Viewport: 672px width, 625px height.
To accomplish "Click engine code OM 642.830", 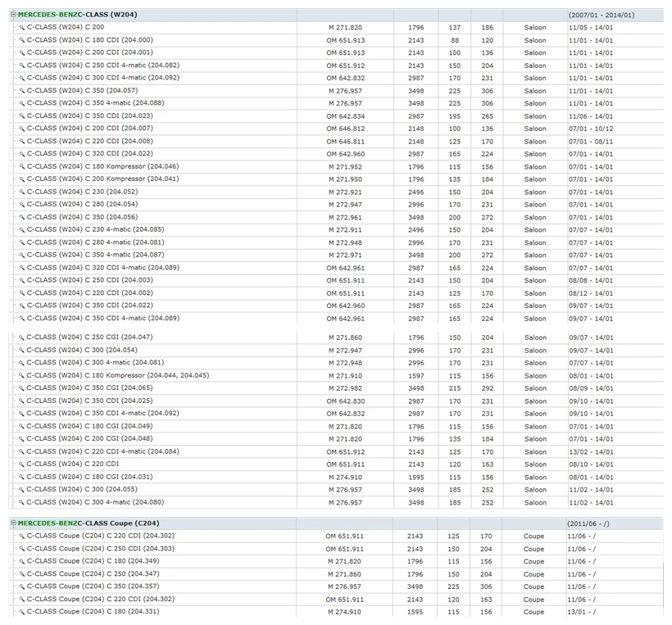I will [346, 401].
